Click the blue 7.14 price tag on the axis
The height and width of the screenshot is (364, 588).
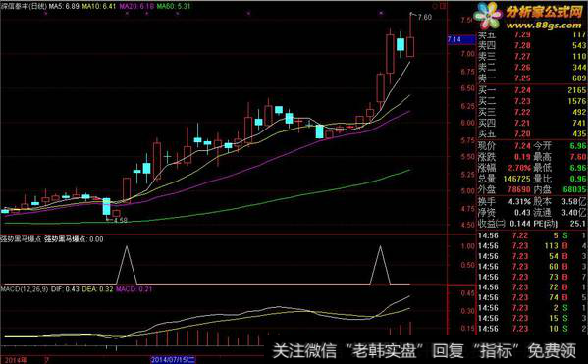[x=461, y=39]
